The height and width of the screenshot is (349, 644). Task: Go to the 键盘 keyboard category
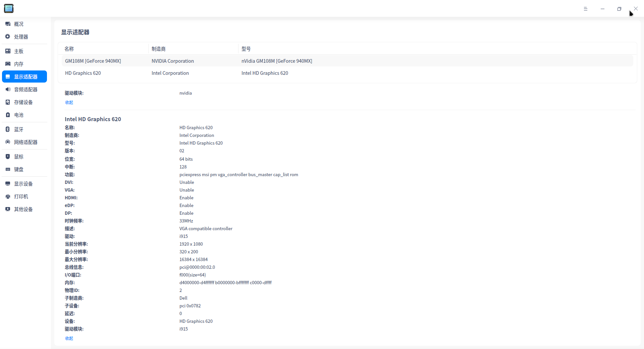24,169
